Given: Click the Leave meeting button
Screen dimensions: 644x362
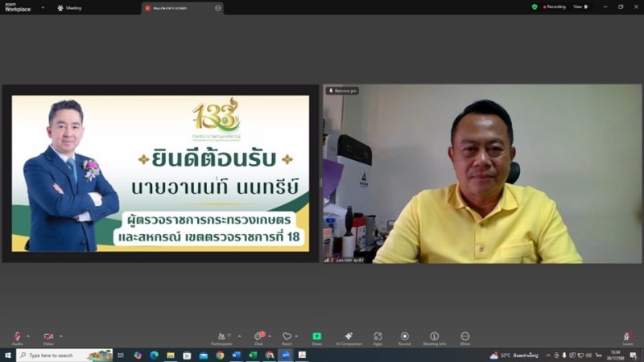Looking at the screenshot, I should point(628,337).
